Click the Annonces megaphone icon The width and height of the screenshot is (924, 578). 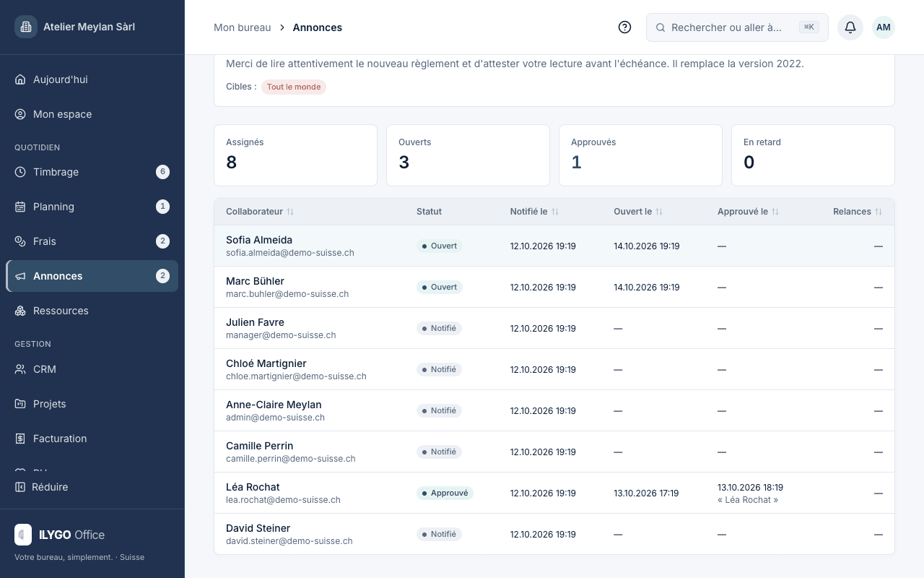coord(20,276)
